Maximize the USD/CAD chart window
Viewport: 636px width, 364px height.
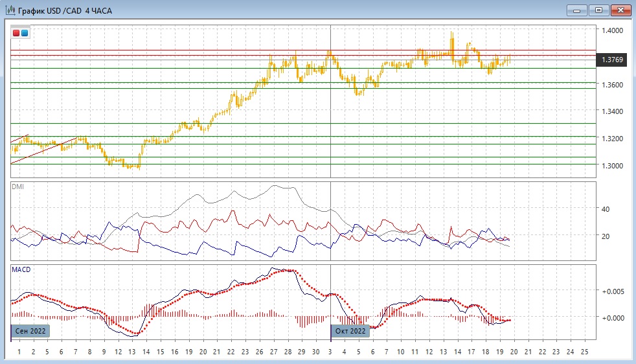pyautogui.click(x=598, y=10)
